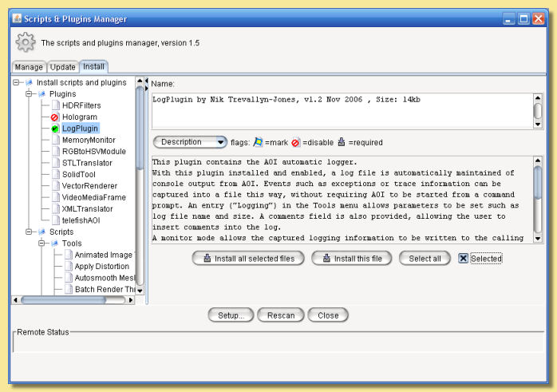Collapse the Scripts tree node
Screen dimensions: 557x392
[30, 232]
